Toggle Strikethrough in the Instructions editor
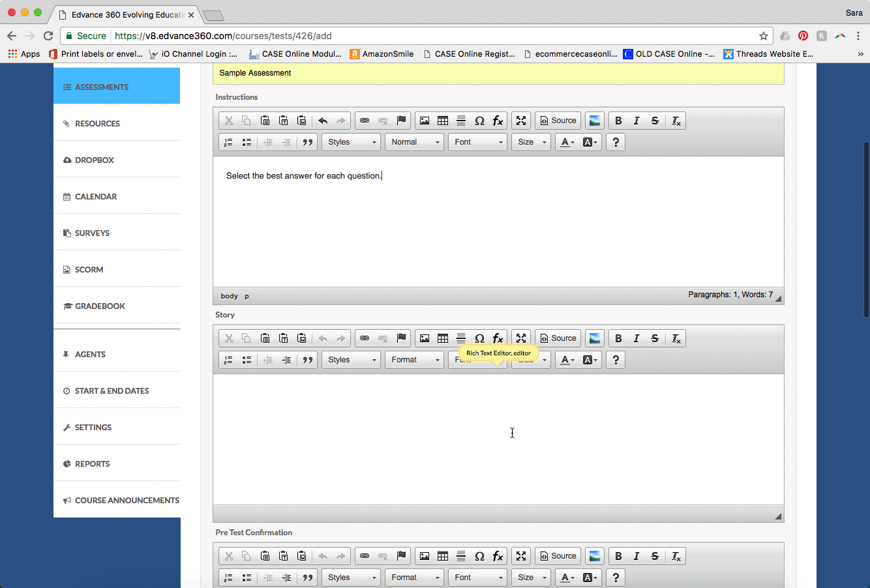The width and height of the screenshot is (870, 588). coord(655,121)
